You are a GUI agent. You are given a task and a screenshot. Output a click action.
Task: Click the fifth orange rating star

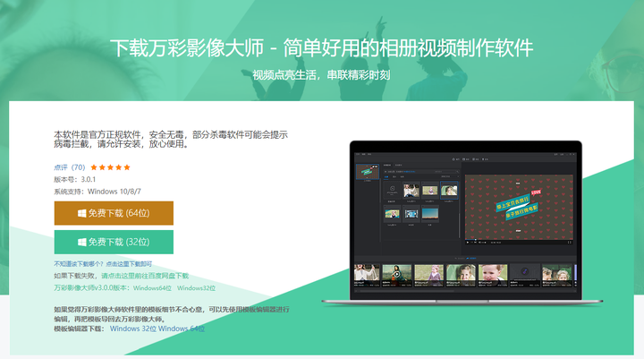tap(127, 167)
